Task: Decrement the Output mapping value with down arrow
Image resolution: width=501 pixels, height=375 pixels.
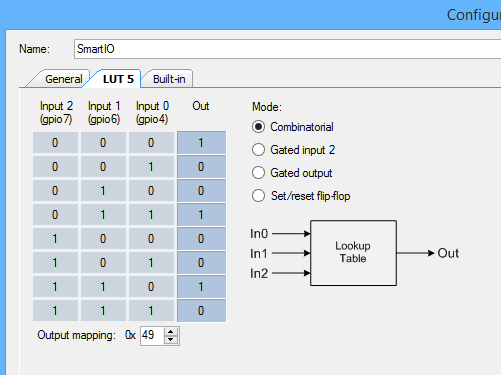Action: [x=171, y=340]
